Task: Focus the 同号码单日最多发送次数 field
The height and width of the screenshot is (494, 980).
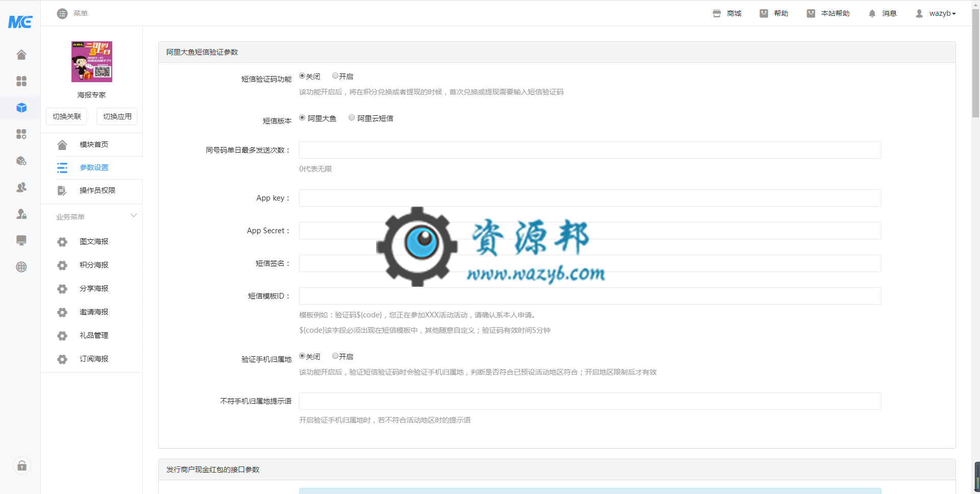Action: pos(590,150)
